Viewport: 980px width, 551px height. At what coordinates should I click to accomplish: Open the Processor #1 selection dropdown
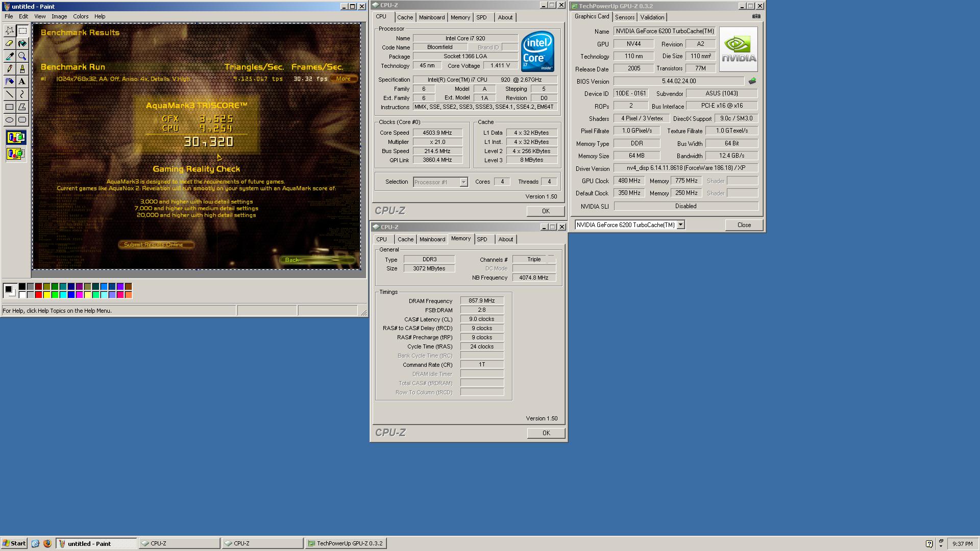pos(463,182)
